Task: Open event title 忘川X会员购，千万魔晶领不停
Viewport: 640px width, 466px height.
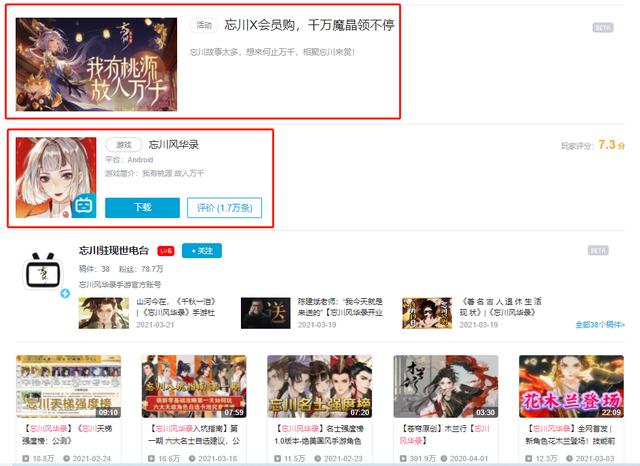Action: pyautogui.click(x=309, y=25)
